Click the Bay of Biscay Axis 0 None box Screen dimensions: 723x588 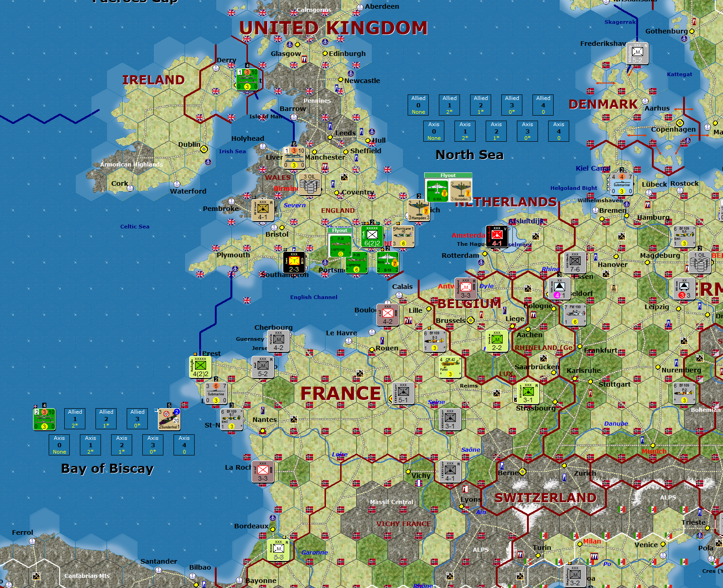(x=59, y=445)
